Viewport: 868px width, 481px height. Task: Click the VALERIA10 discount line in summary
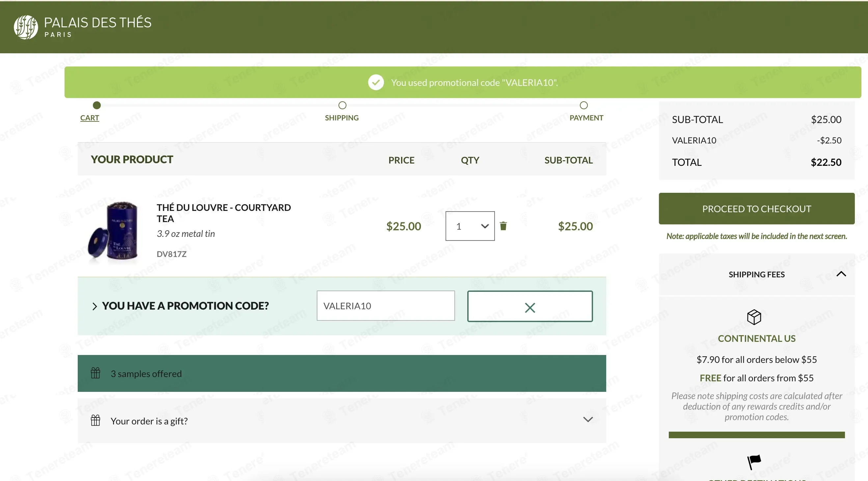(x=756, y=140)
